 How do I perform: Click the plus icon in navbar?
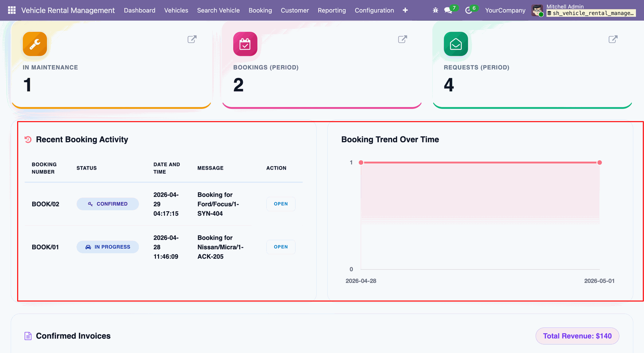pos(405,10)
